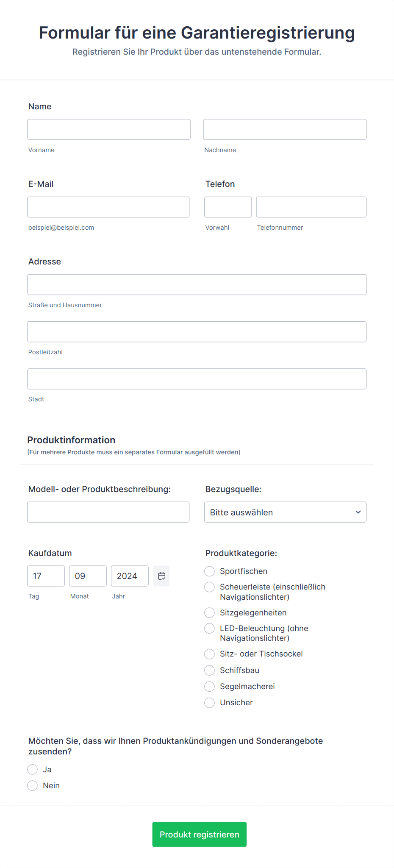Viewport: 394px width, 868px height.
Task: Focus the Vorname input field
Action: coord(109,129)
